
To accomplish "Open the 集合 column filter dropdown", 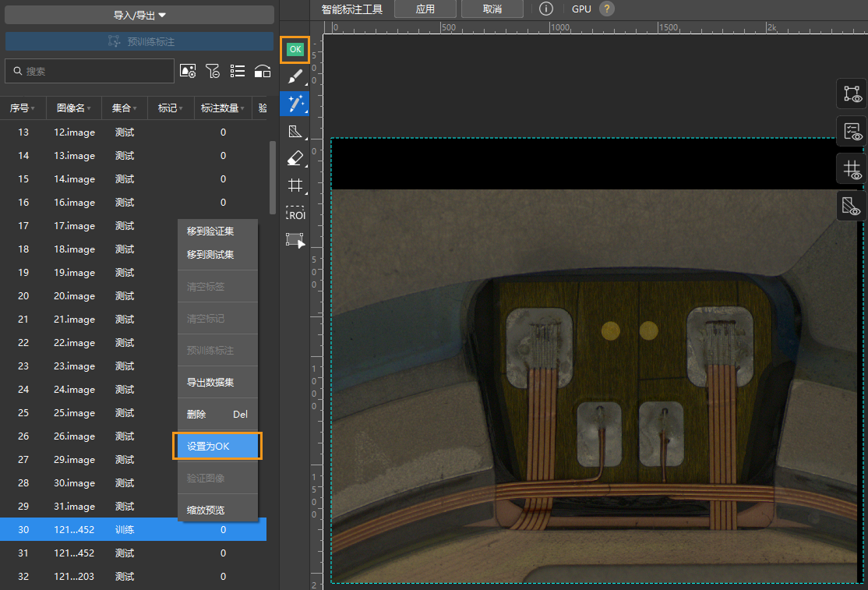I will point(135,108).
